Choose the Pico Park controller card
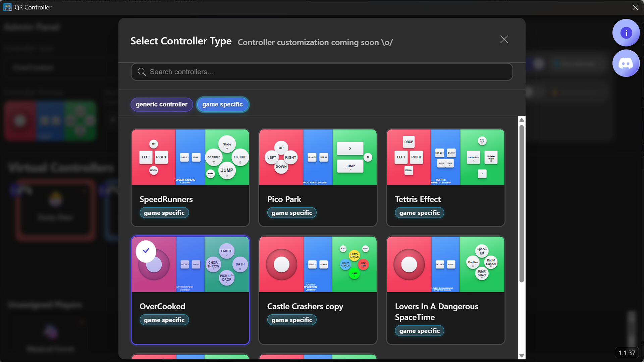This screenshot has width=644, height=362. 318,178
